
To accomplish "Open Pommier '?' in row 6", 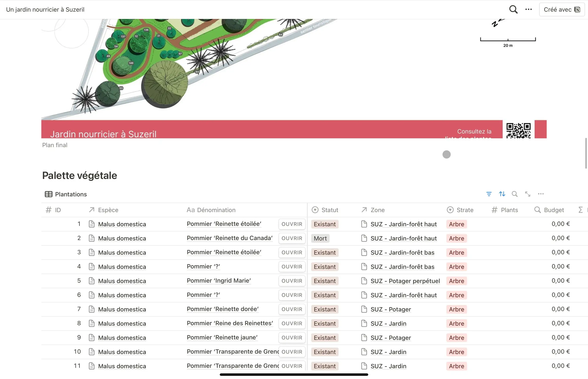I will (203, 295).
